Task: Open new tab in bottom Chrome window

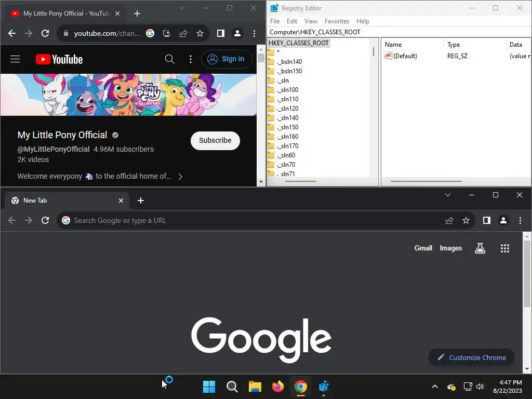Action: click(x=141, y=201)
